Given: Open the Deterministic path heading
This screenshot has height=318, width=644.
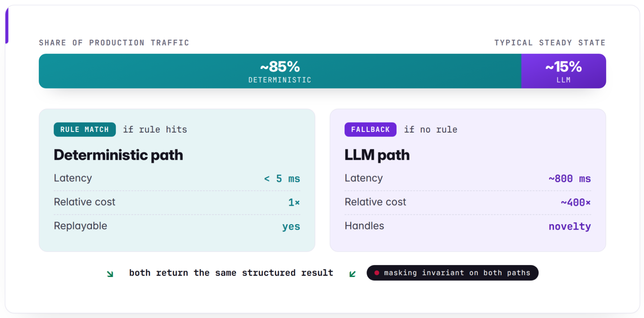Looking at the screenshot, I should 118,155.
